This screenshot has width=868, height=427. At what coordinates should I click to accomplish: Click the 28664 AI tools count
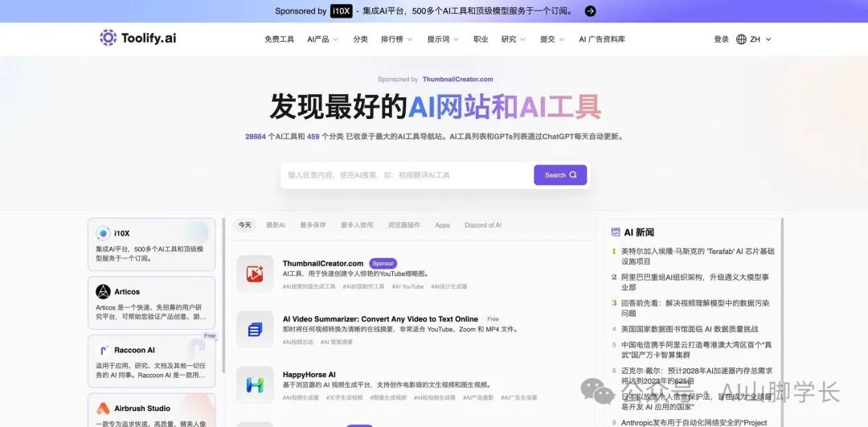(x=256, y=136)
